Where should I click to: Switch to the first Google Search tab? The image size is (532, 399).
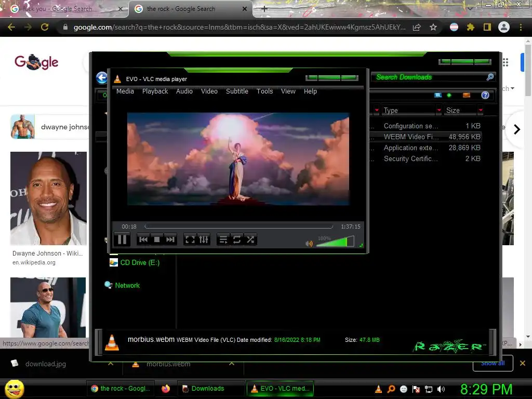[64, 9]
